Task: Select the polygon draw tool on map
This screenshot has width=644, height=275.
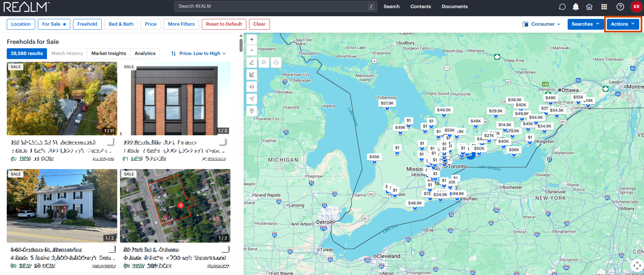Action: pos(264,62)
